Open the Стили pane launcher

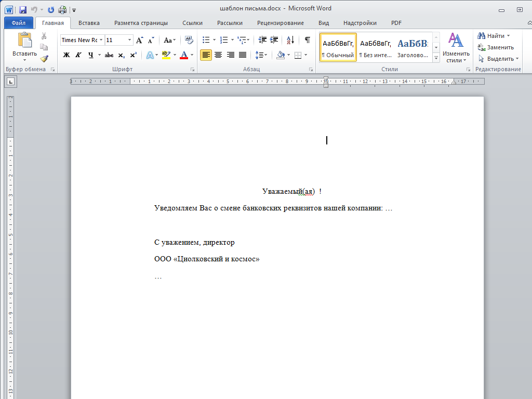pyautogui.click(x=468, y=70)
